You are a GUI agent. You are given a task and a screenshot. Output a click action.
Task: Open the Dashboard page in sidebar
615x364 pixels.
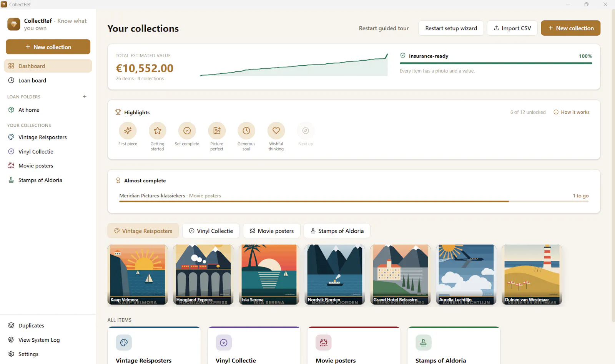pos(48,66)
